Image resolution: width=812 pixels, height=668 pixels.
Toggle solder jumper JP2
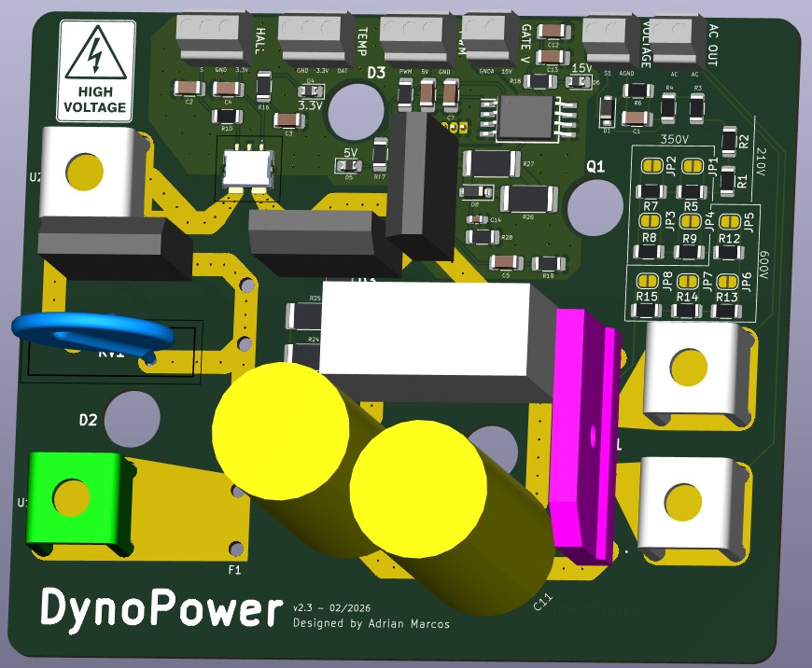tap(651, 165)
